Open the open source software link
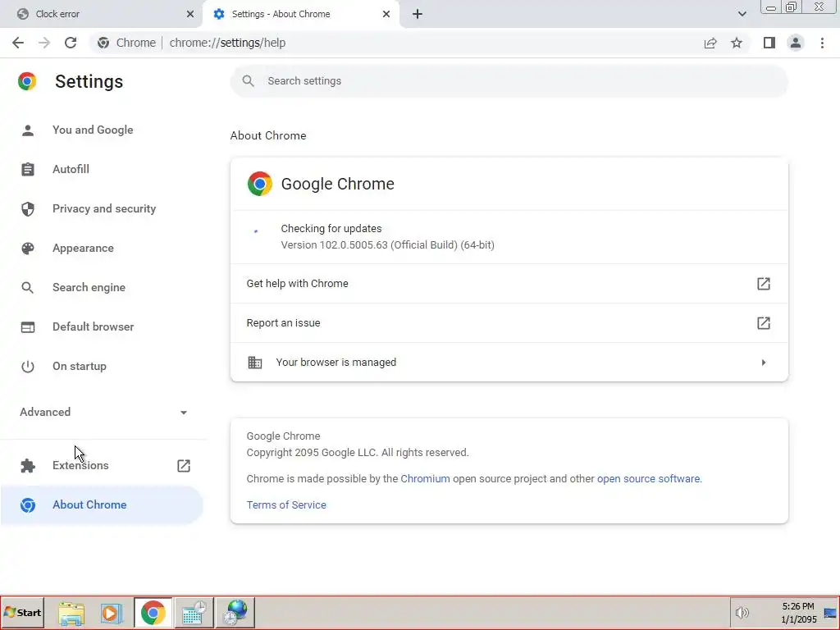 pos(648,479)
